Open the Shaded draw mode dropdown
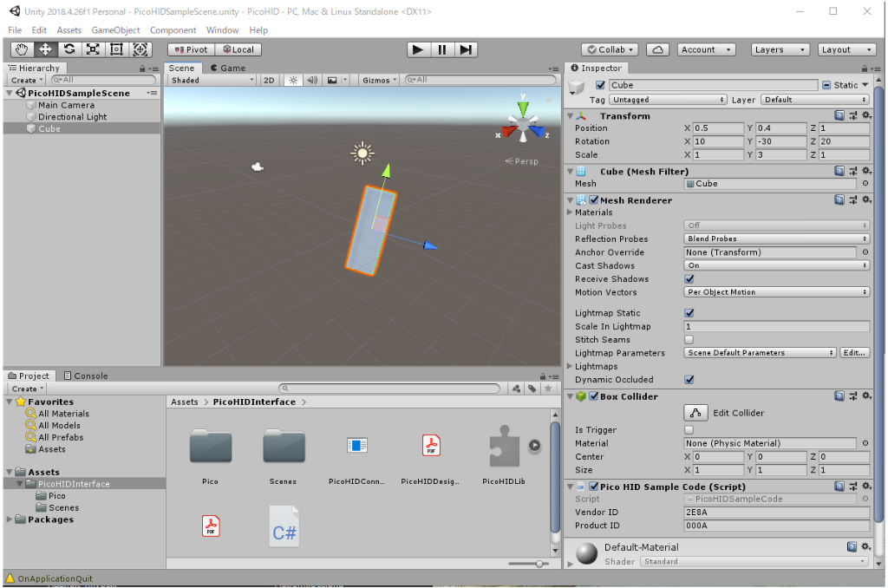The height and width of the screenshot is (588, 888). (x=213, y=81)
